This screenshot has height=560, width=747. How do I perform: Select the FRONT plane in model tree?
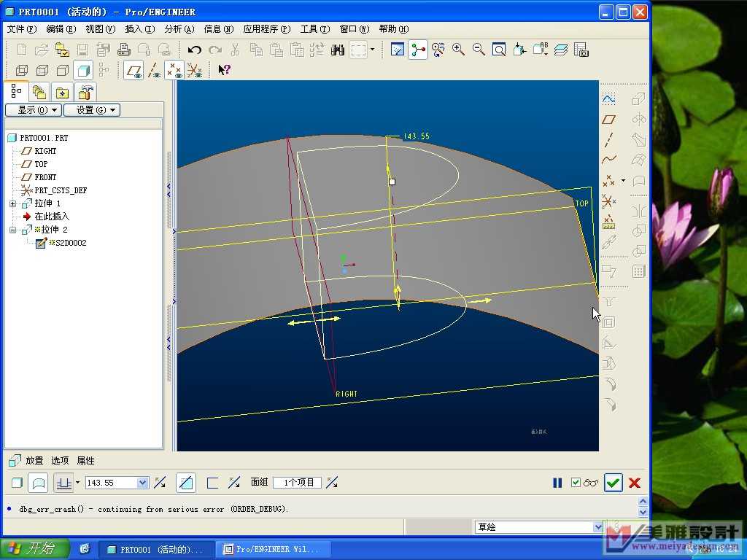45,177
